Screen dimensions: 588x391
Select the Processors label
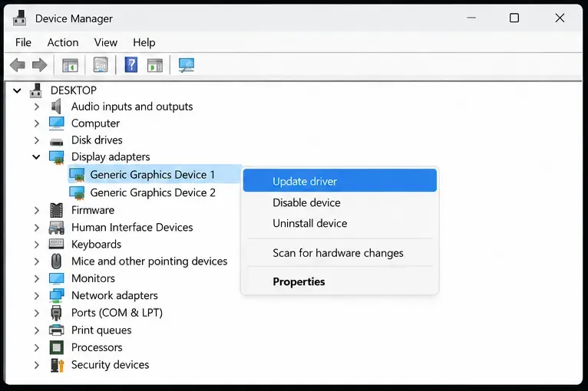[97, 347]
